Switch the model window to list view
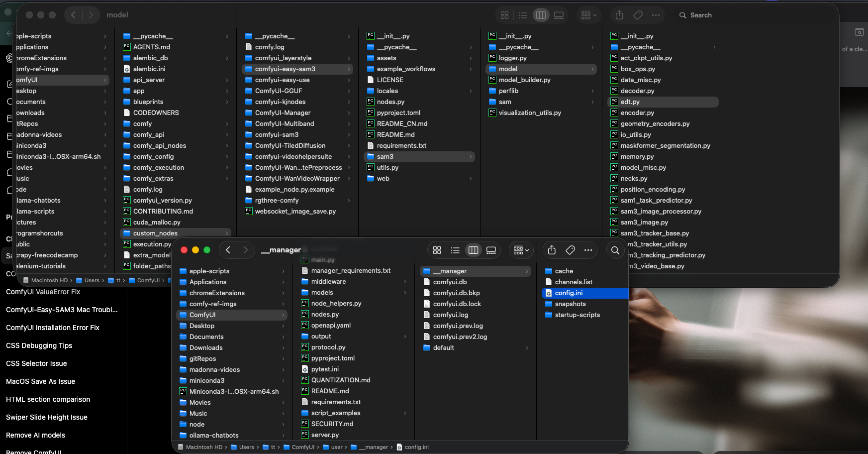 522,15
